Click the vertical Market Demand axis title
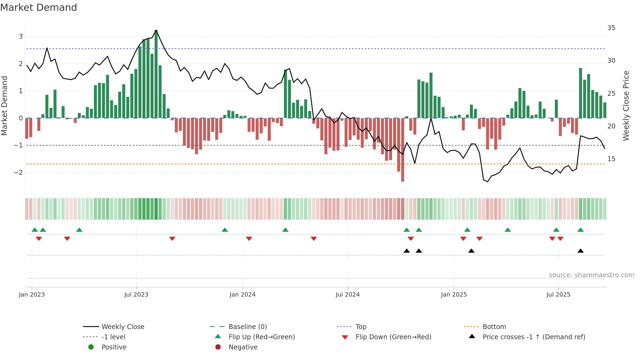Image resolution: width=644 pixels, height=362 pixels. (4, 106)
